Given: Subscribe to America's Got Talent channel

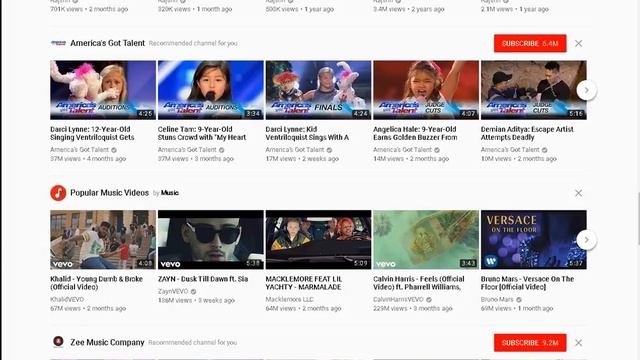Looking at the screenshot, I should pyautogui.click(x=530, y=43).
